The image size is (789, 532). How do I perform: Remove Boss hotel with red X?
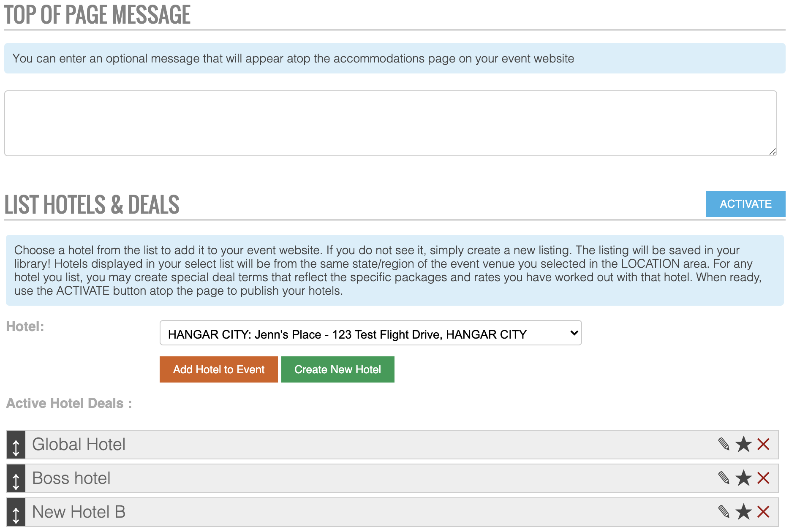point(763,478)
